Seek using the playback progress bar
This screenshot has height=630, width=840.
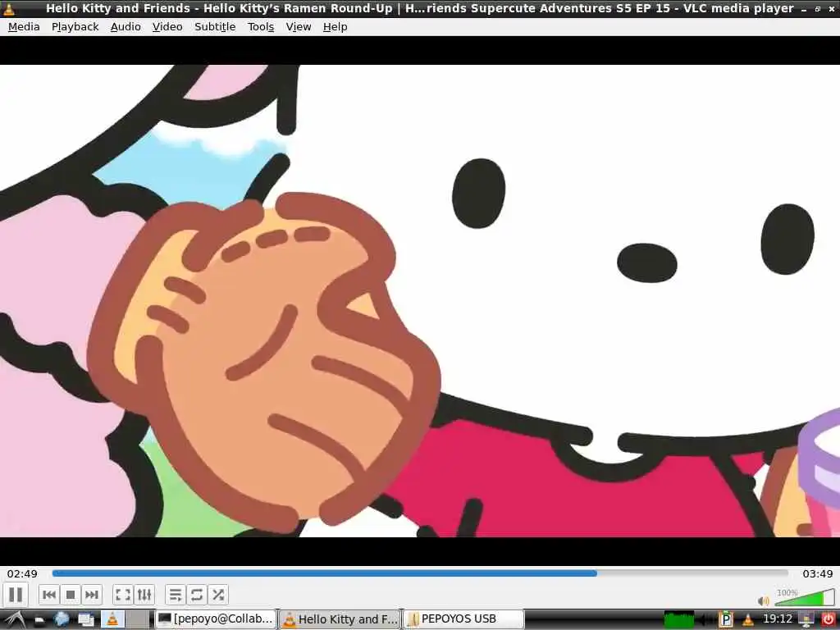[x=420, y=573]
